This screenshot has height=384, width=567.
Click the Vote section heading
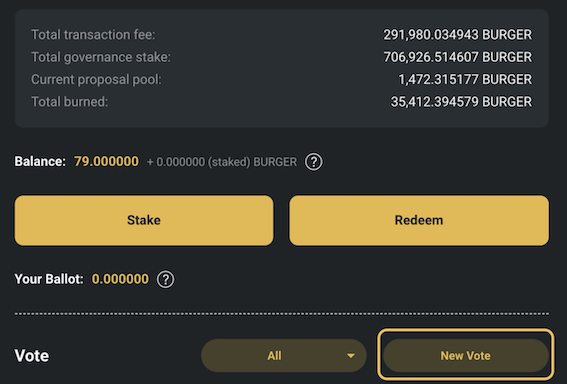point(32,356)
